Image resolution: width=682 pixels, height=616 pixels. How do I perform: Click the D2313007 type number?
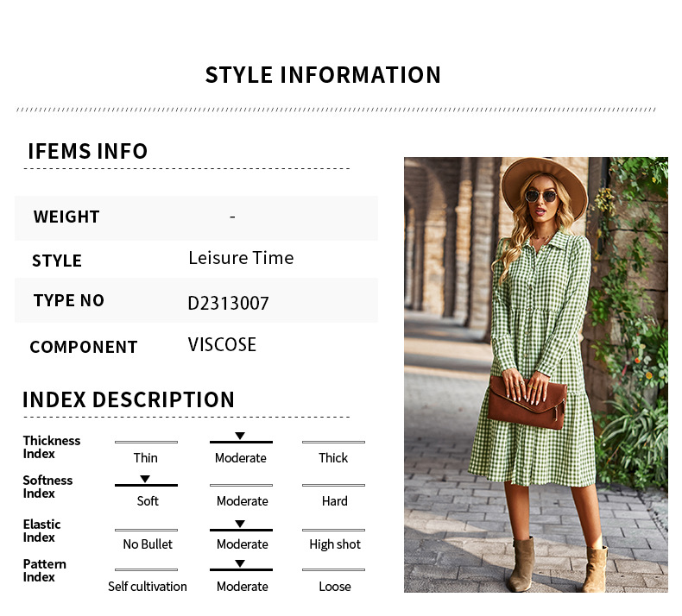pyautogui.click(x=229, y=303)
